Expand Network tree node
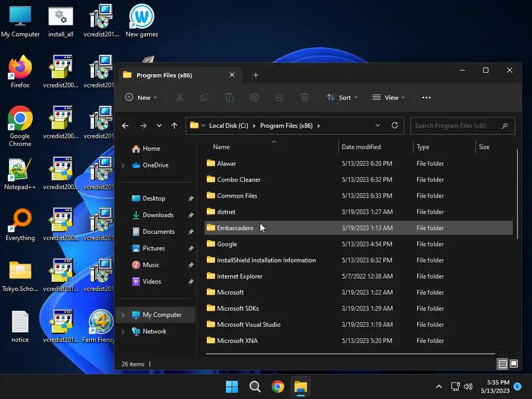 point(123,331)
